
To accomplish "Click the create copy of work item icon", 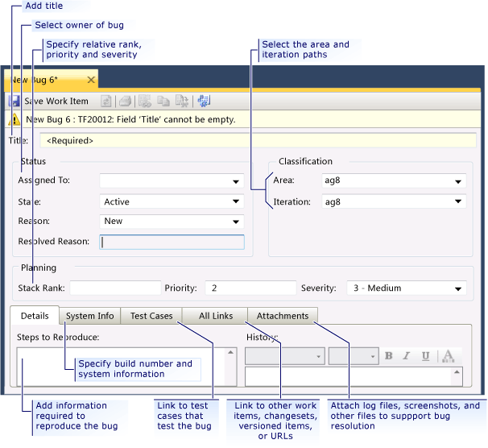I will pyautogui.click(x=182, y=102).
